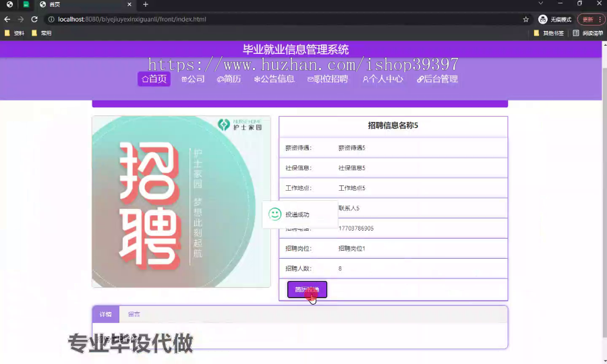Click the recruitment poster image
Image resolution: width=607 pixels, height=364 pixels.
click(181, 202)
